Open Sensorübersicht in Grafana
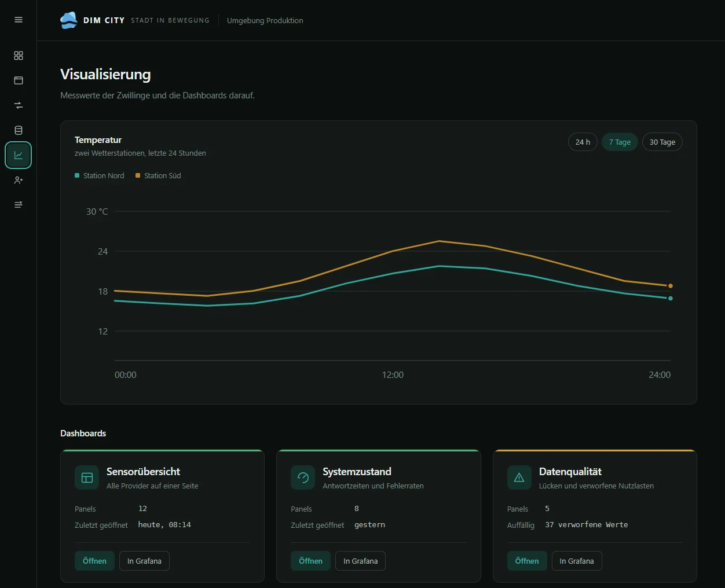725x588 pixels. [x=144, y=561]
